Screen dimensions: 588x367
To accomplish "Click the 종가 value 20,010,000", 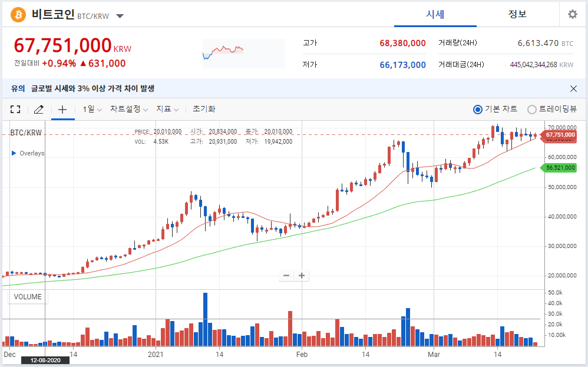I will click(x=278, y=131).
